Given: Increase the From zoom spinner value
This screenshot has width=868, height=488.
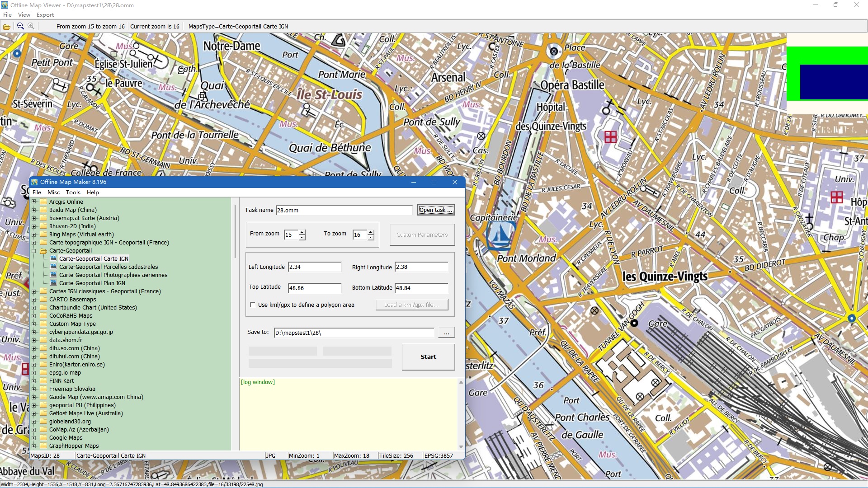Looking at the screenshot, I should point(302,232).
